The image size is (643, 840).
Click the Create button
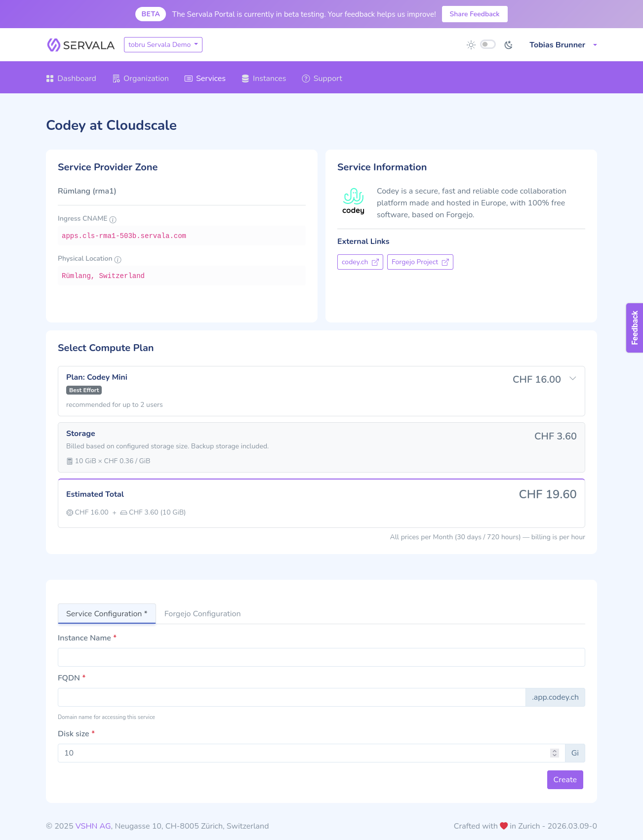pos(565,780)
